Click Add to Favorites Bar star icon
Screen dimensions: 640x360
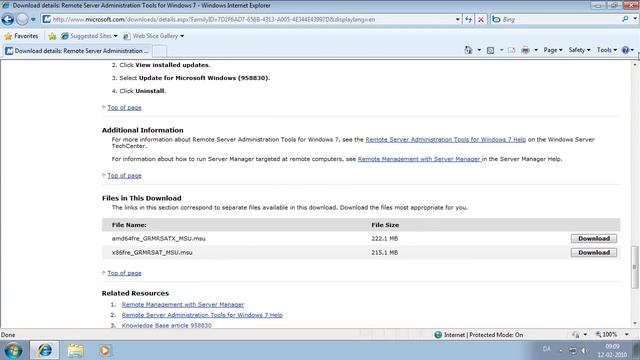[x=52, y=36]
